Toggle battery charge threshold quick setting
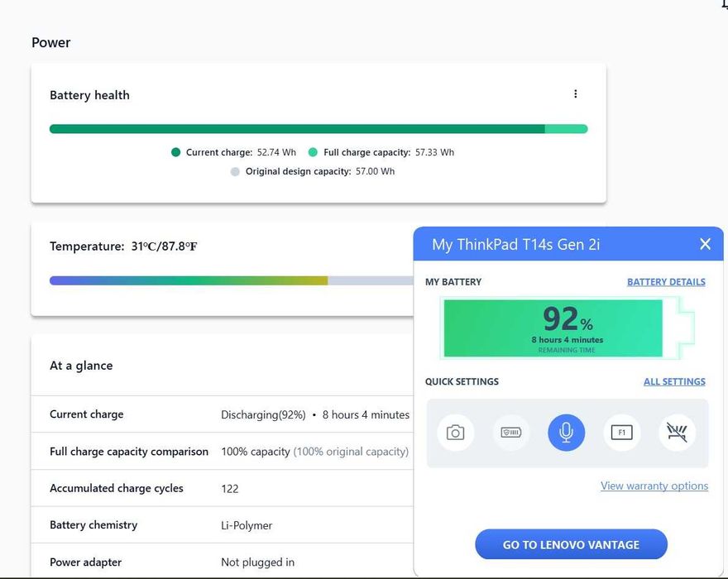 coord(510,433)
